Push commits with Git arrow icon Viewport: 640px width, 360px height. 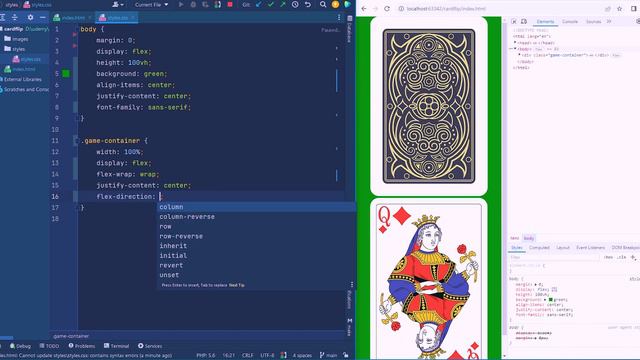pyautogui.click(x=282, y=4)
